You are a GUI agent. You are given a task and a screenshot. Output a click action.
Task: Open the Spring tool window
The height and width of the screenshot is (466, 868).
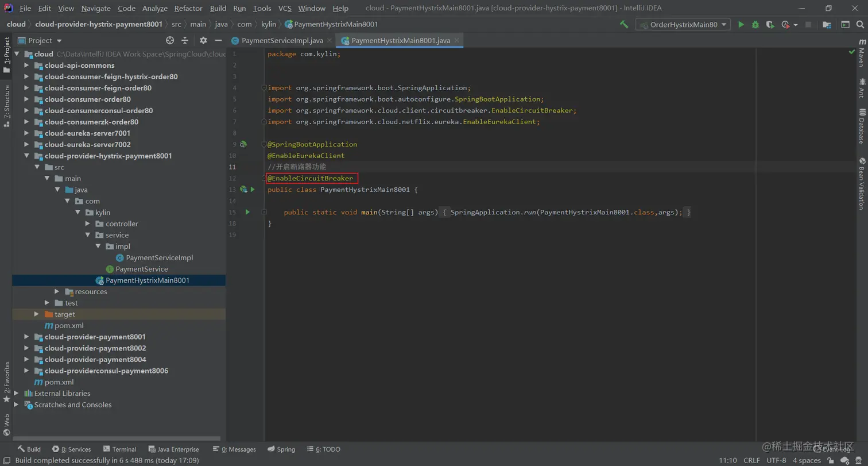281,449
